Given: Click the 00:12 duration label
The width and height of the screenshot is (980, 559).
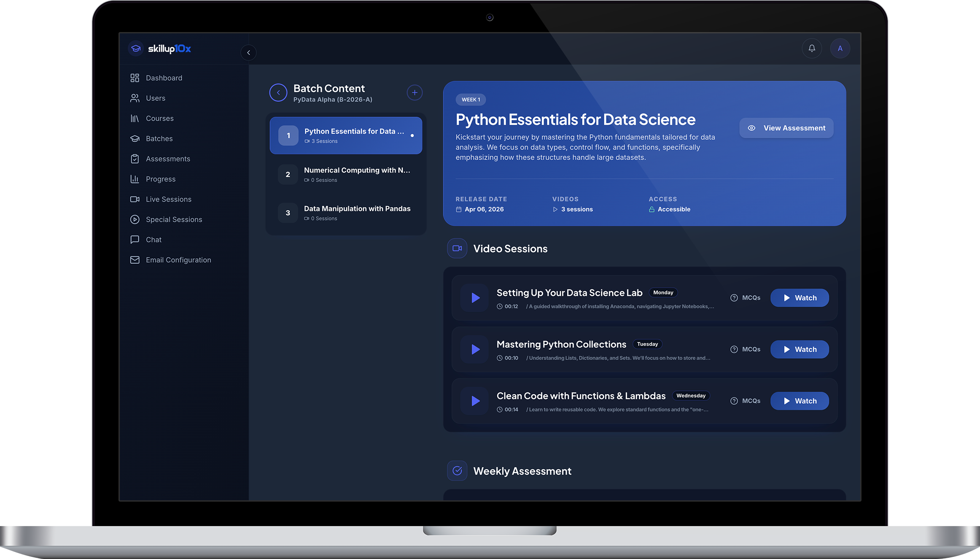Looking at the screenshot, I should [507, 306].
